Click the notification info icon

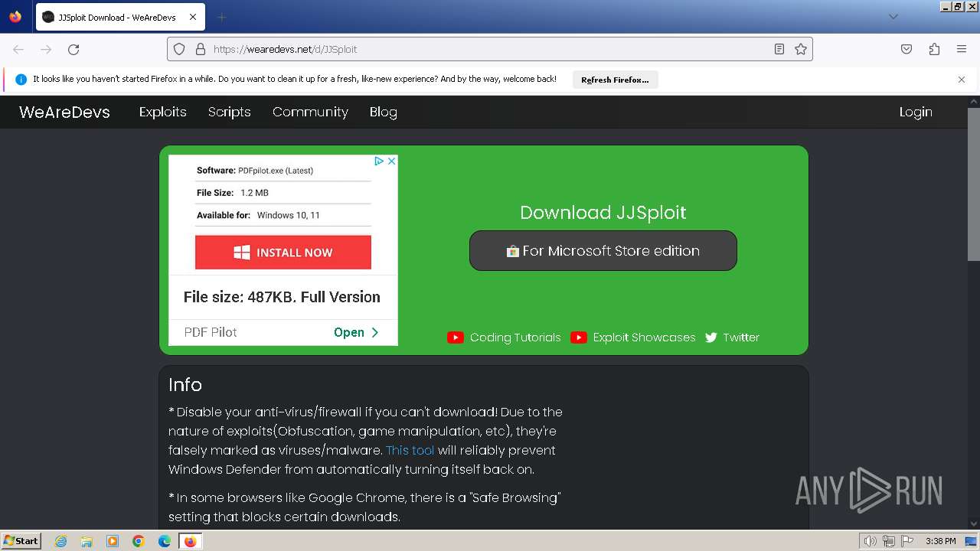[21, 80]
